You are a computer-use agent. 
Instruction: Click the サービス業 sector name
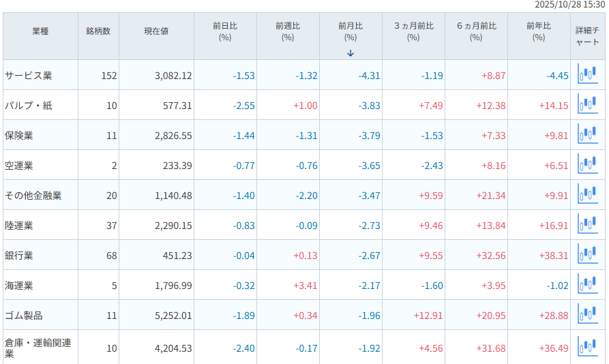28,76
